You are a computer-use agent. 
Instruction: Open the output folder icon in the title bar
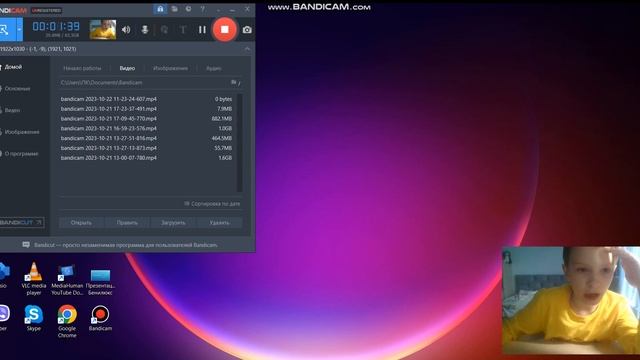(174, 9)
